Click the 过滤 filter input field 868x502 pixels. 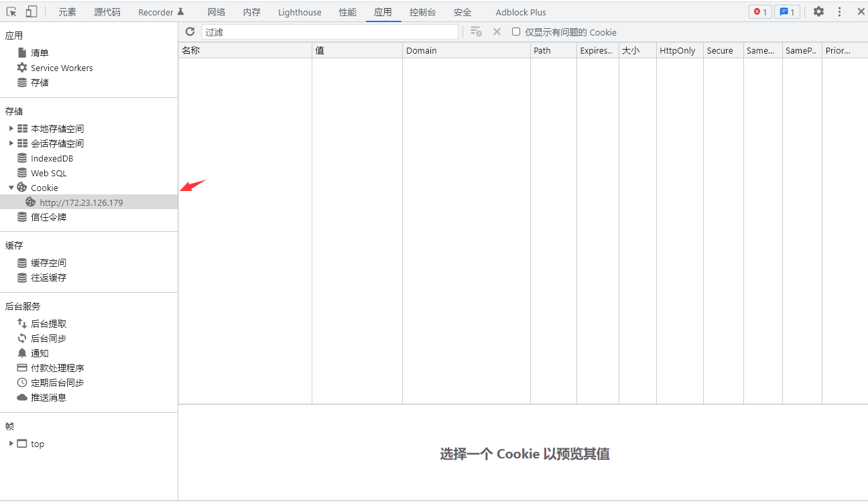click(328, 32)
